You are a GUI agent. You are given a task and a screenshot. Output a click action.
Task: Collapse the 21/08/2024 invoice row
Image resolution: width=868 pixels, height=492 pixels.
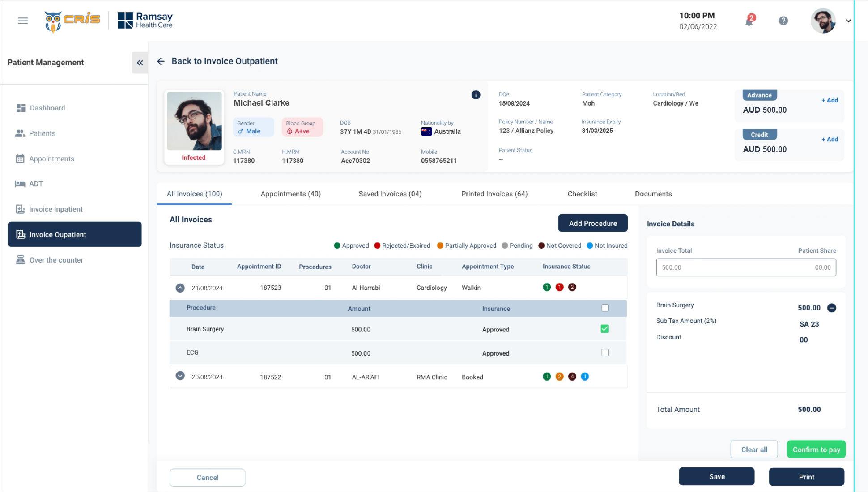[180, 288]
